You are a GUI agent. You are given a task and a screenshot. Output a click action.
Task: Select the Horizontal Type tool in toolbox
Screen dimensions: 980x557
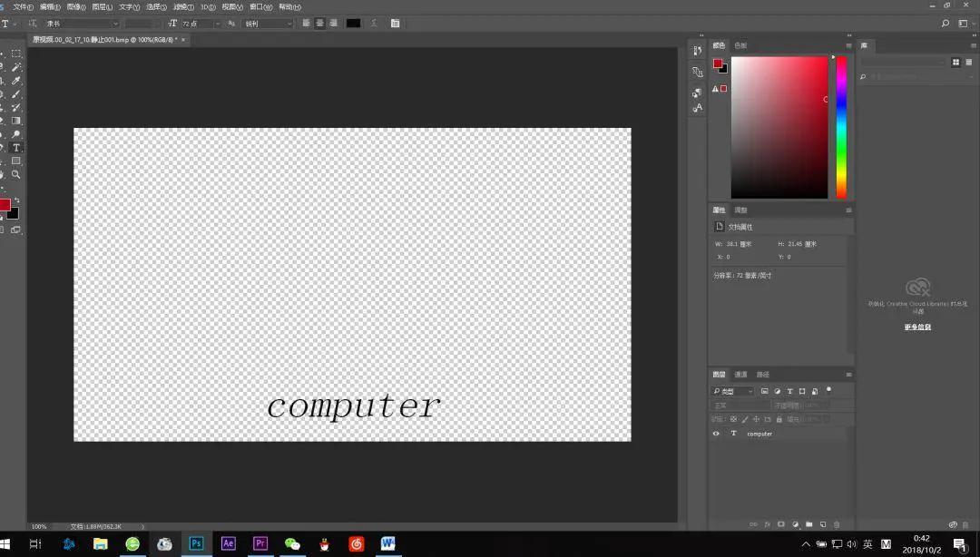coord(16,147)
